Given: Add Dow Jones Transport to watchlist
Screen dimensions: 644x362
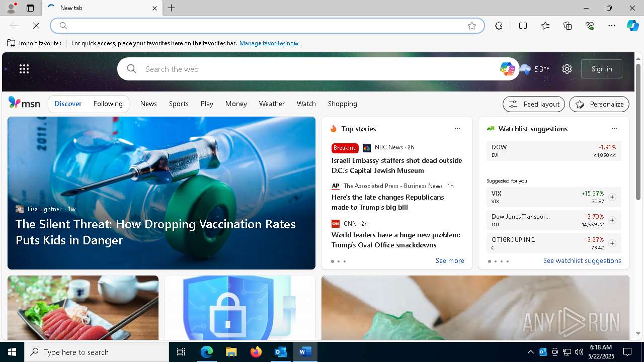Looking at the screenshot, I should click(x=612, y=220).
